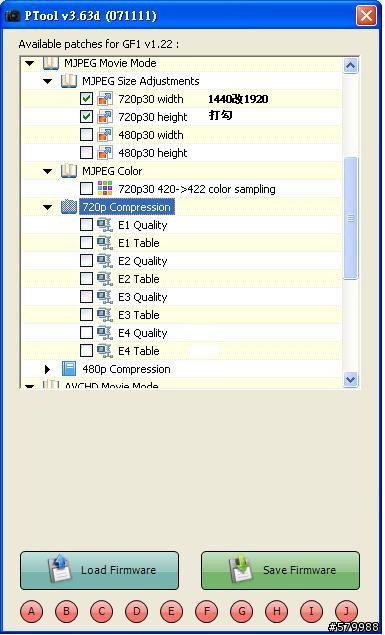Tick the E1 Table checkbox

[x=86, y=243]
